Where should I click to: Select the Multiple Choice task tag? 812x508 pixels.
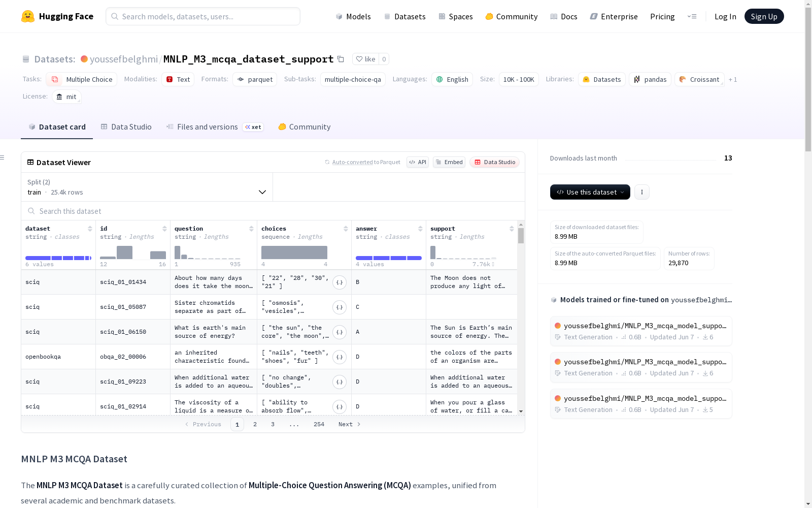[x=81, y=79]
